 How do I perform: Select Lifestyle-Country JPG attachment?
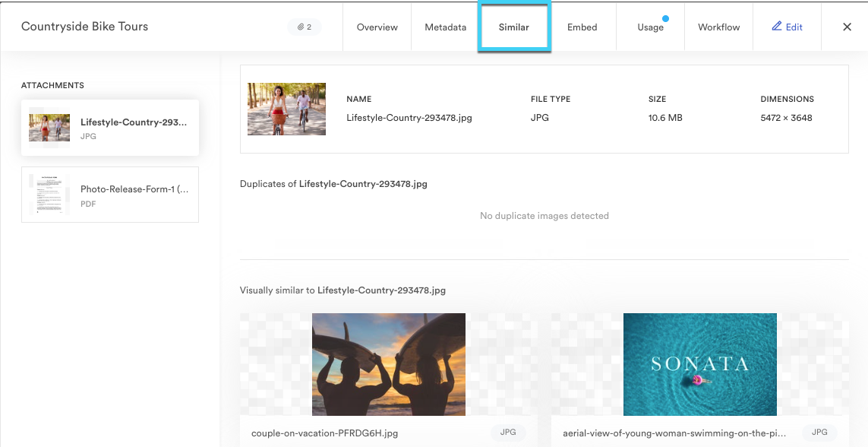(x=110, y=128)
